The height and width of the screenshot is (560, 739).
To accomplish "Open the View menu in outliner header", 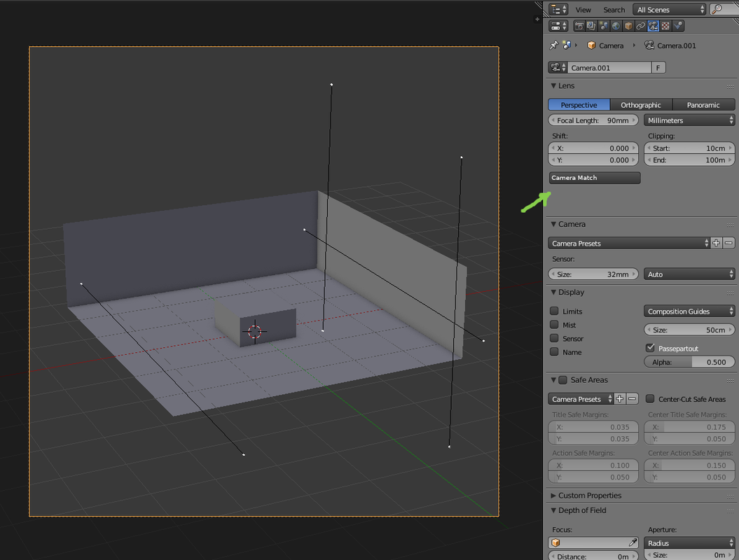I will [583, 10].
